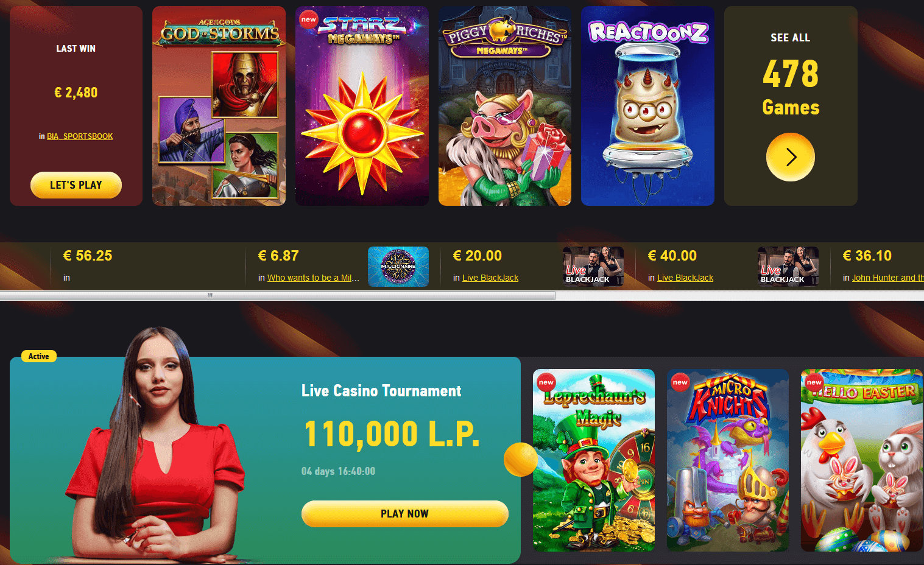Select the Reactoonz game tile

pos(647,106)
